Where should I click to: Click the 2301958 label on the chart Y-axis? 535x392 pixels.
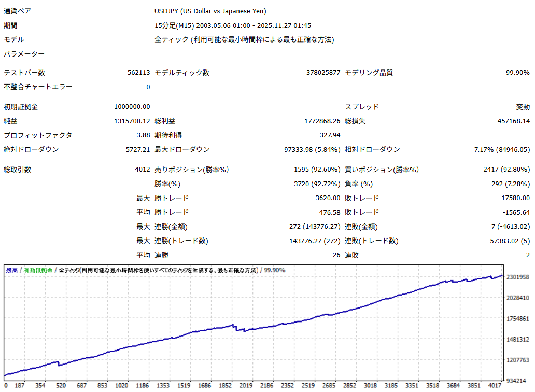click(517, 277)
